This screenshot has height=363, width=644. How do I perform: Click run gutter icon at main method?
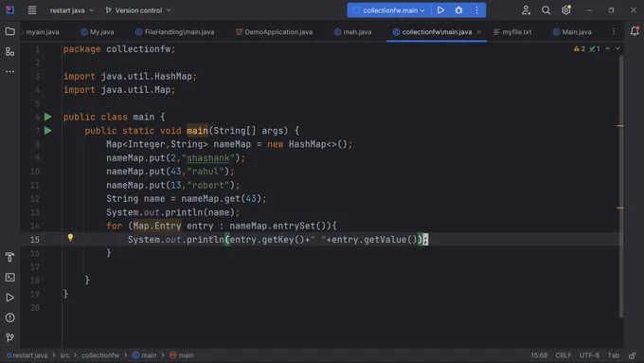[x=48, y=131]
